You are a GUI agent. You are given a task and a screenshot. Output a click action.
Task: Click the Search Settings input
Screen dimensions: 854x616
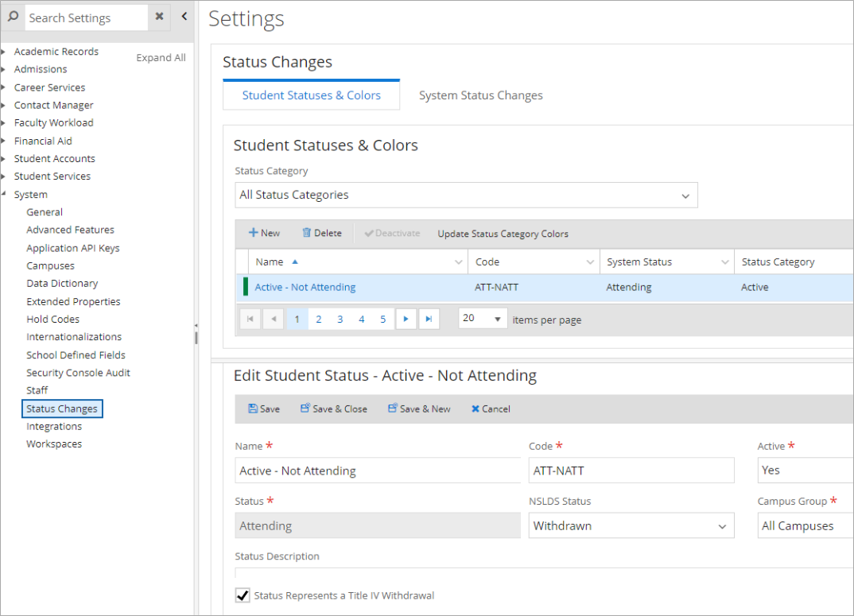pos(87,17)
